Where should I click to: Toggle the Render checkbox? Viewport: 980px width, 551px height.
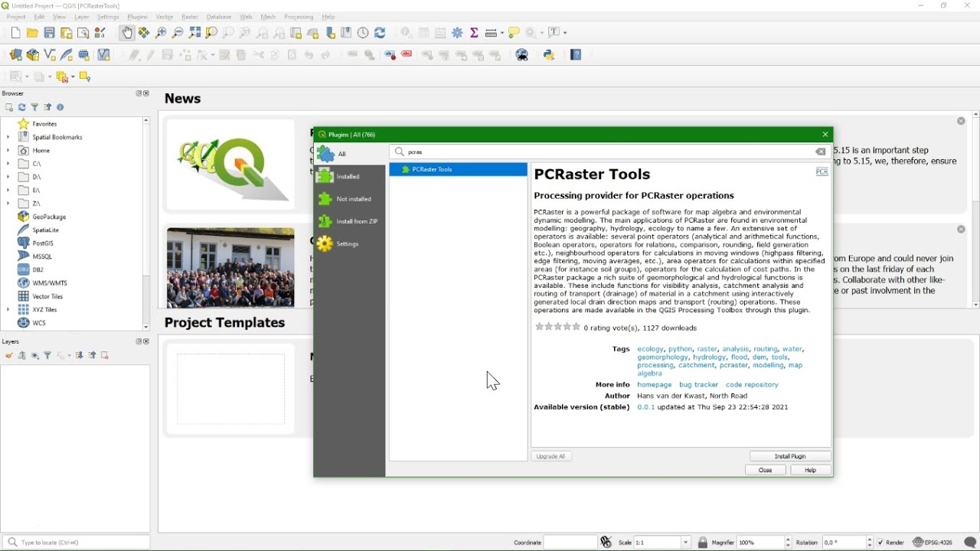pos(881,543)
